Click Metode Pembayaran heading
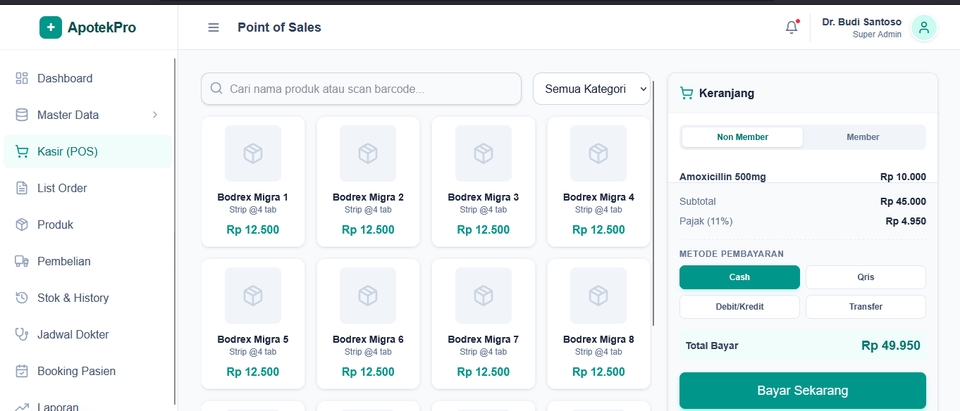The height and width of the screenshot is (411, 960). coord(732,254)
